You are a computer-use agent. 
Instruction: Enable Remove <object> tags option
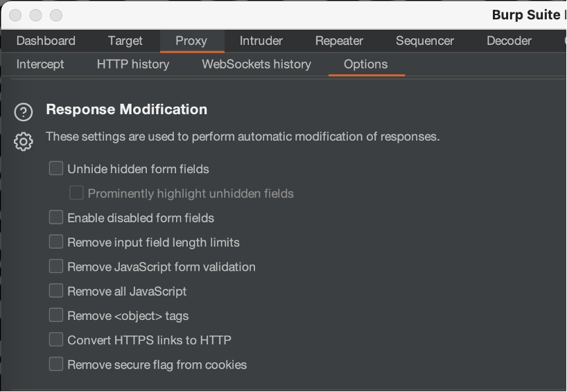(x=56, y=315)
